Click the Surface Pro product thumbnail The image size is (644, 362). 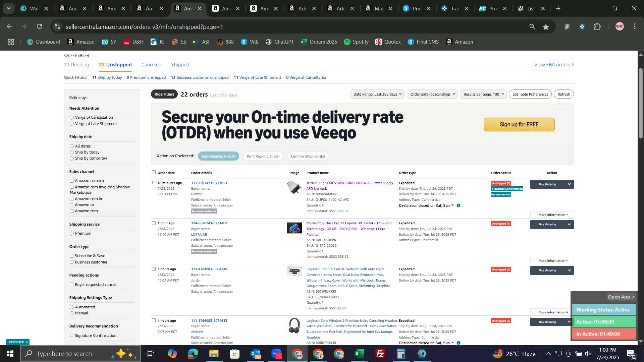(294, 228)
